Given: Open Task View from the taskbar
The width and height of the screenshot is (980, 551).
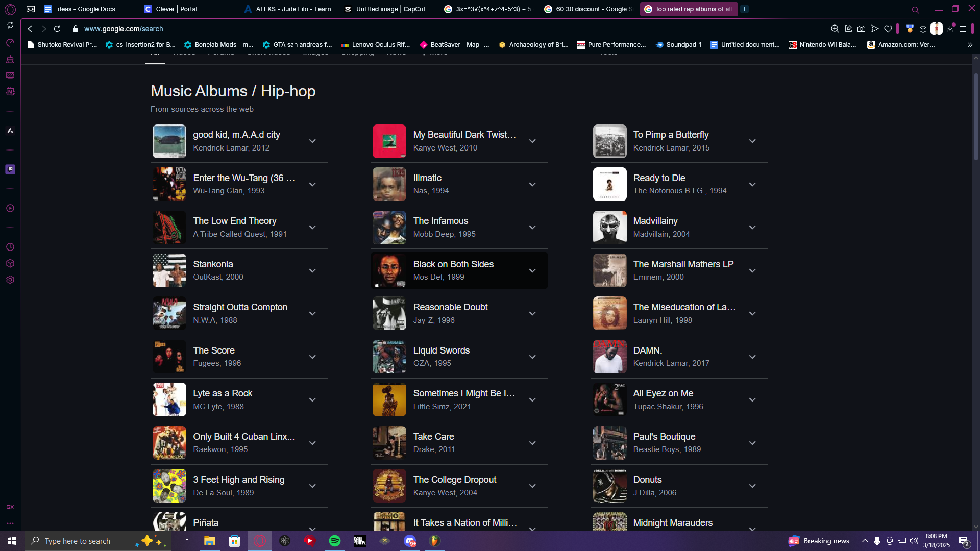Looking at the screenshot, I should coord(184,541).
